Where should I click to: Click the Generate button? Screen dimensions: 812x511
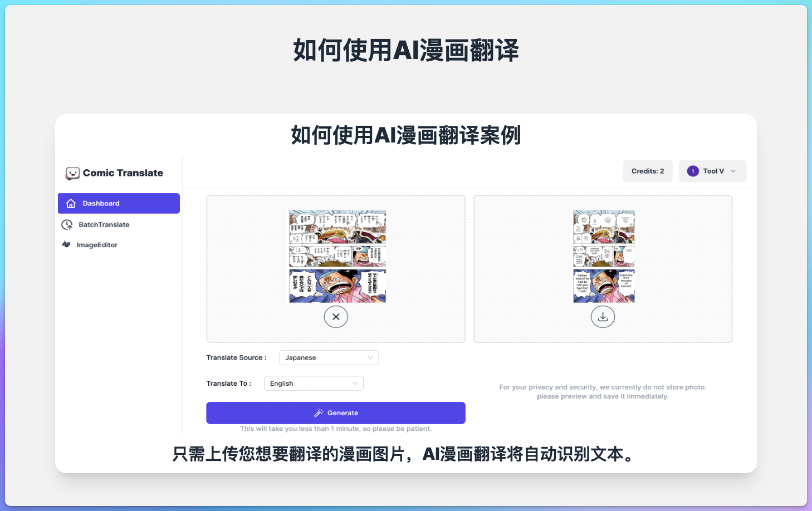(336, 413)
